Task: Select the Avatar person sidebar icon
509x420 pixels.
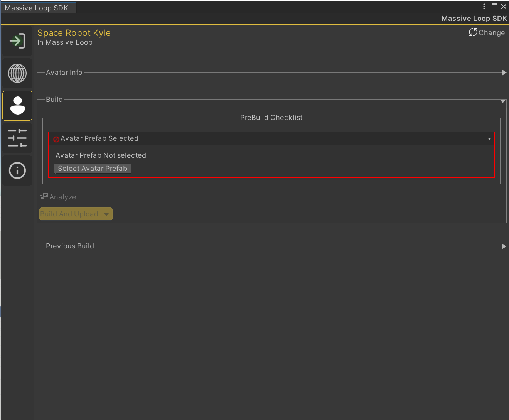Action: tap(17, 106)
